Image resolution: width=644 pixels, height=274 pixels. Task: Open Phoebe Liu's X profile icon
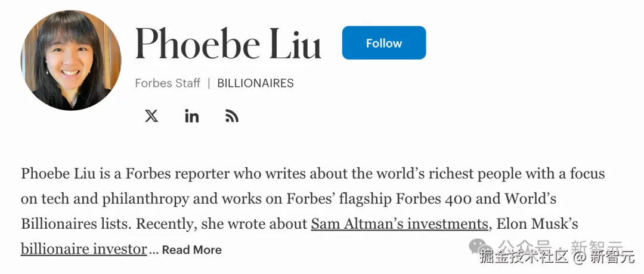click(151, 116)
